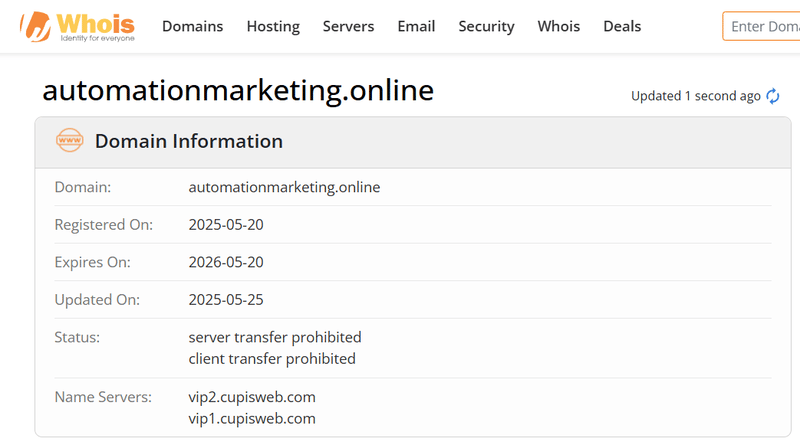The height and width of the screenshot is (445, 800).
Task: Open the Deals menu
Action: point(622,26)
